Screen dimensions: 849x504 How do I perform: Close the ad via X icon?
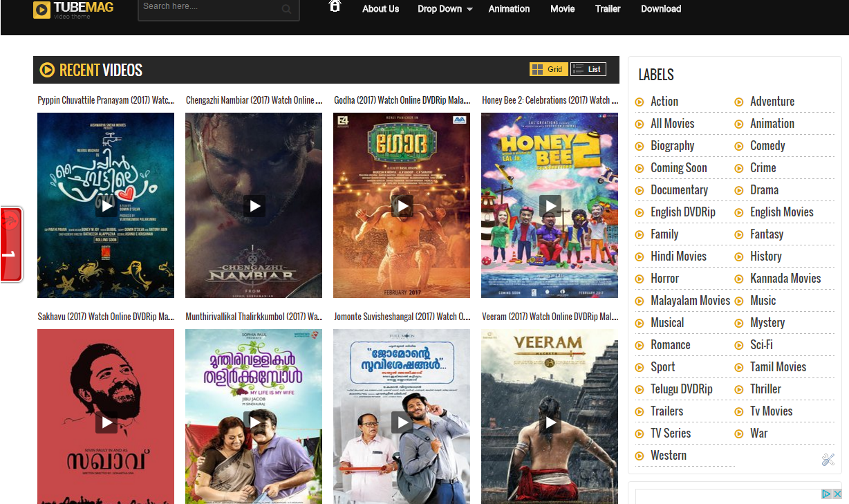click(837, 494)
